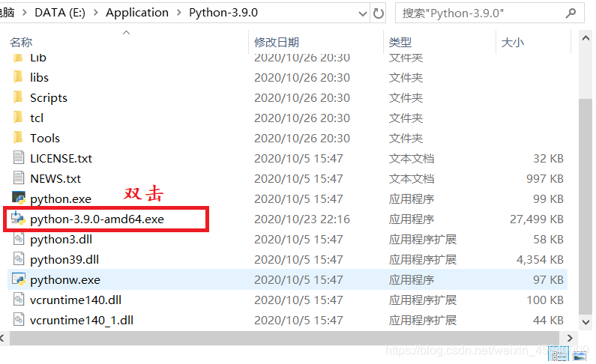596x364 pixels.
Task: Select the file name pythonw.exe
Action: [x=65, y=279]
